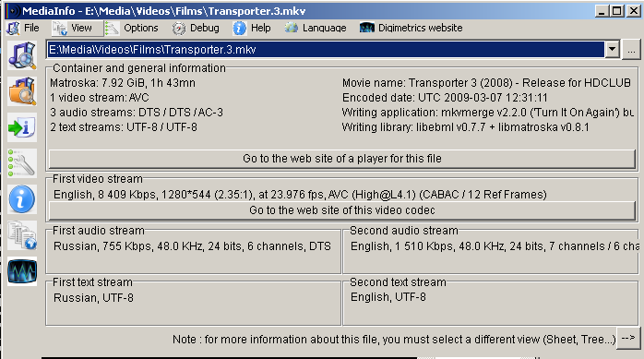Open the Language menu
Screen dimensions: 644x359
316,28
